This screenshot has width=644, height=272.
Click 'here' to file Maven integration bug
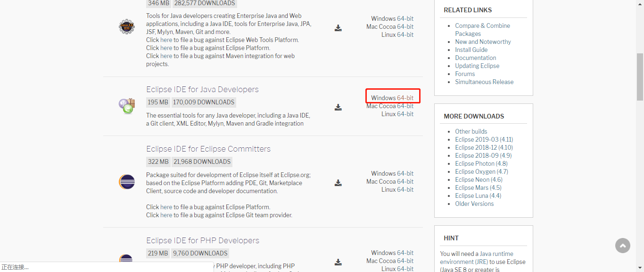[x=166, y=56]
